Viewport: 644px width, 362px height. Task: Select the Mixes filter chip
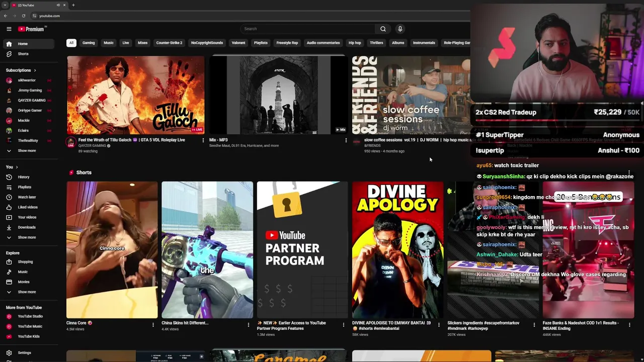(143, 43)
